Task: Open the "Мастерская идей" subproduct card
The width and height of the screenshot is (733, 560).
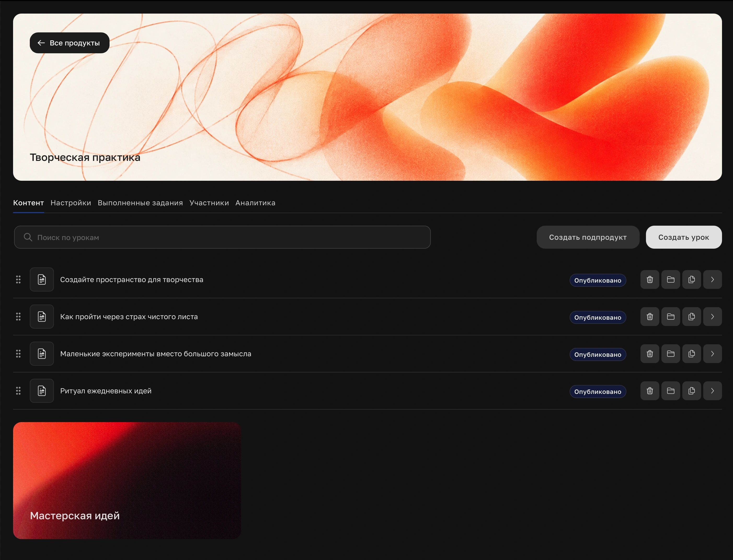Action: point(127,480)
